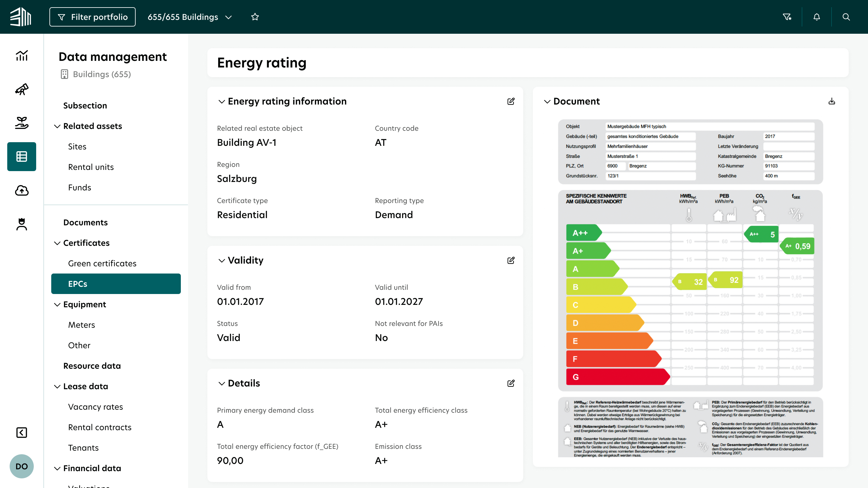Collapse the Details panel
Screen dimensions: 868x488
222,383
